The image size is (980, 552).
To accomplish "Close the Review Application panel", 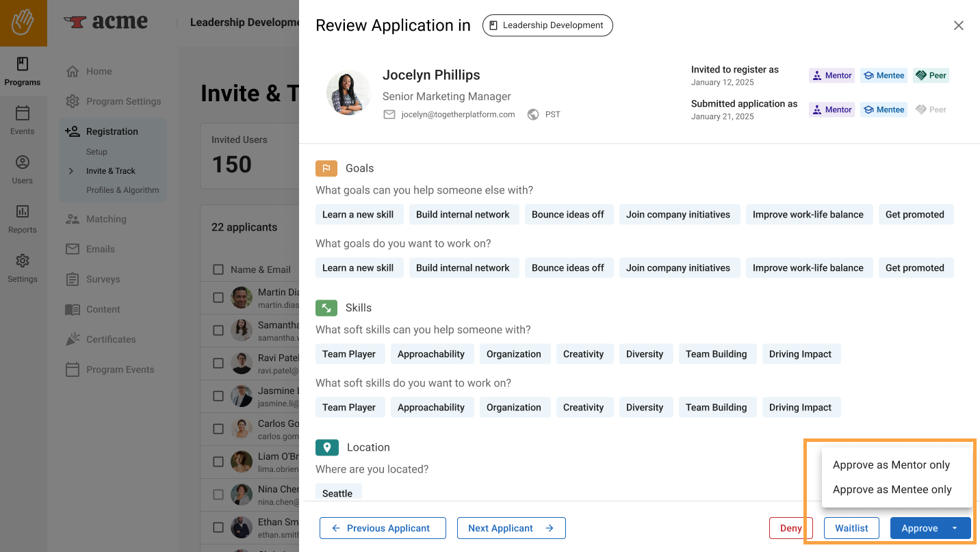I will click(x=958, y=26).
